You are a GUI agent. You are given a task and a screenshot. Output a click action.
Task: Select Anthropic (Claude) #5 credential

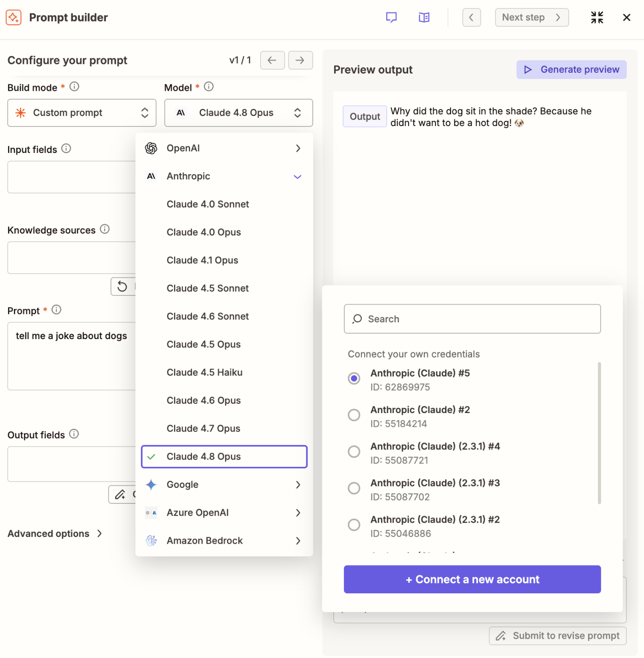[x=354, y=379]
